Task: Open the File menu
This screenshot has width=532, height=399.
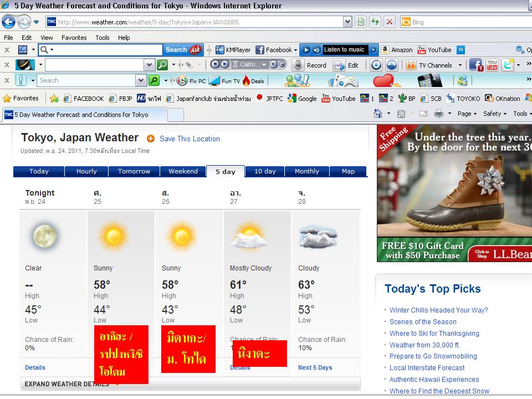Action: 8,38
